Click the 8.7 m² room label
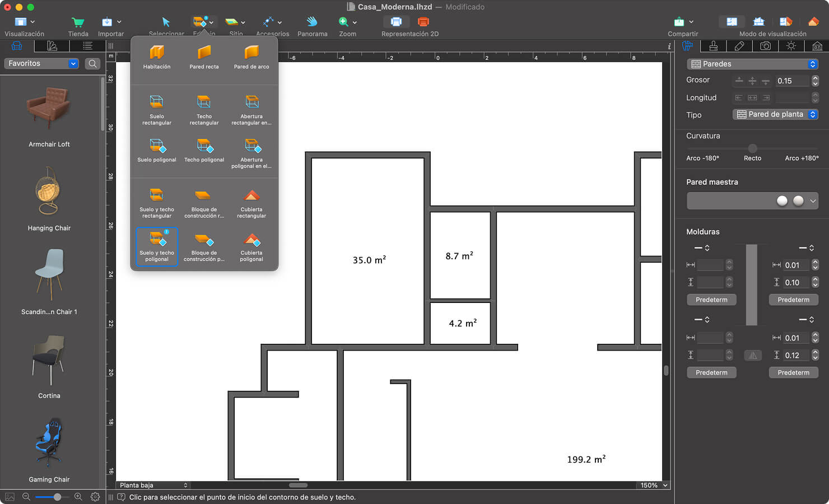Screen dimensions: 829x504 pyautogui.click(x=459, y=256)
